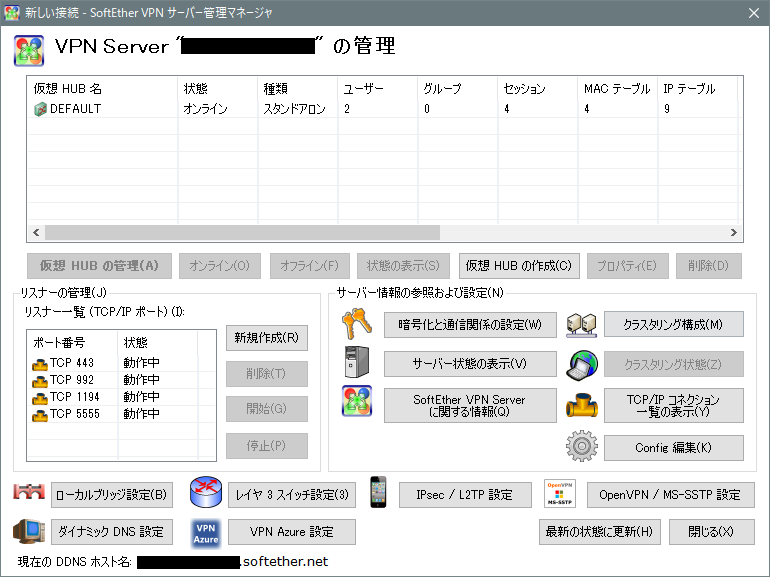Open the Config 編集(K) button
Screen dimensions: 770x577
coord(673,447)
